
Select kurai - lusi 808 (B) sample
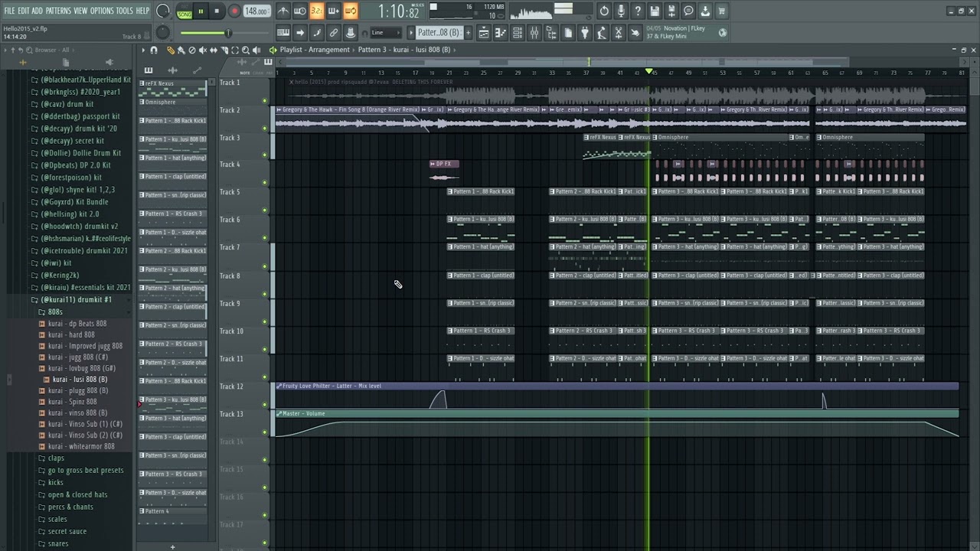(x=80, y=380)
